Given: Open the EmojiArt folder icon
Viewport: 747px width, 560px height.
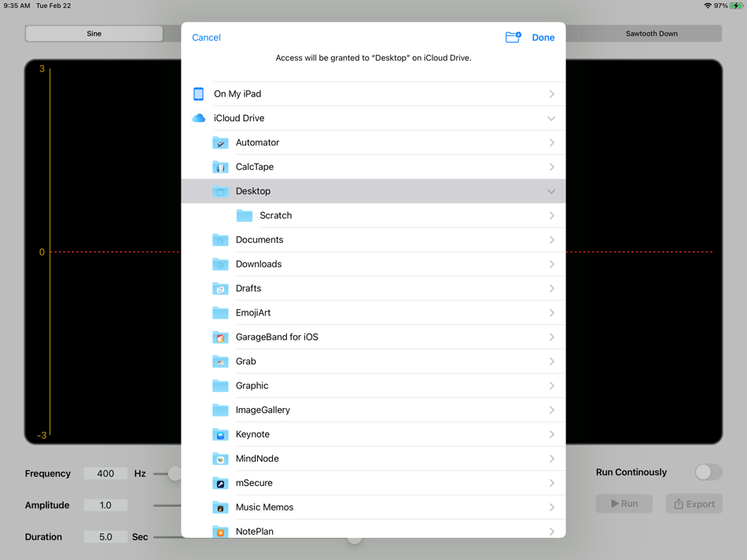Looking at the screenshot, I should (x=220, y=313).
